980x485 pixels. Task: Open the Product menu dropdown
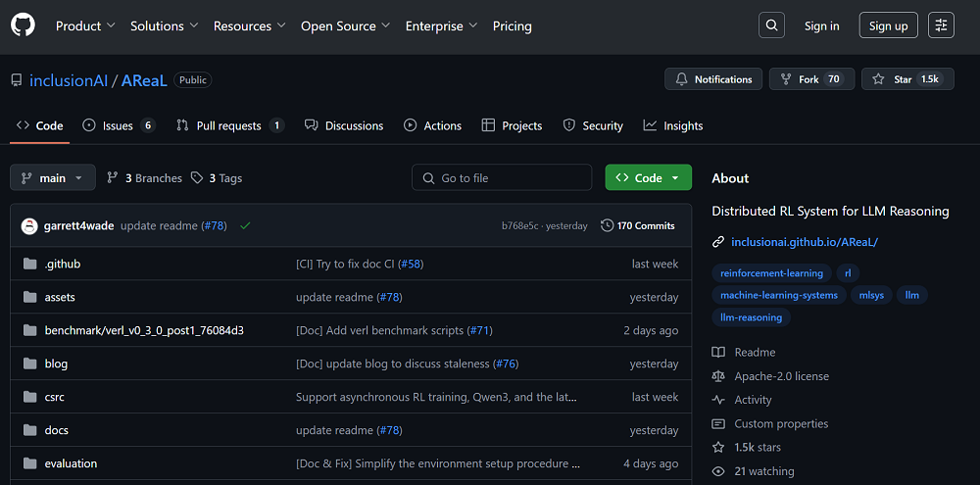85,26
